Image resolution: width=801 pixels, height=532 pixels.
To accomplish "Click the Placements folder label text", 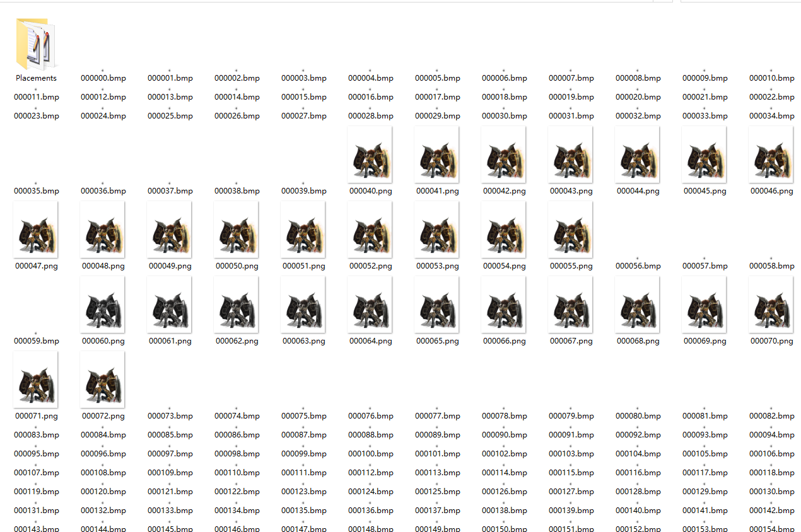I will (x=36, y=78).
